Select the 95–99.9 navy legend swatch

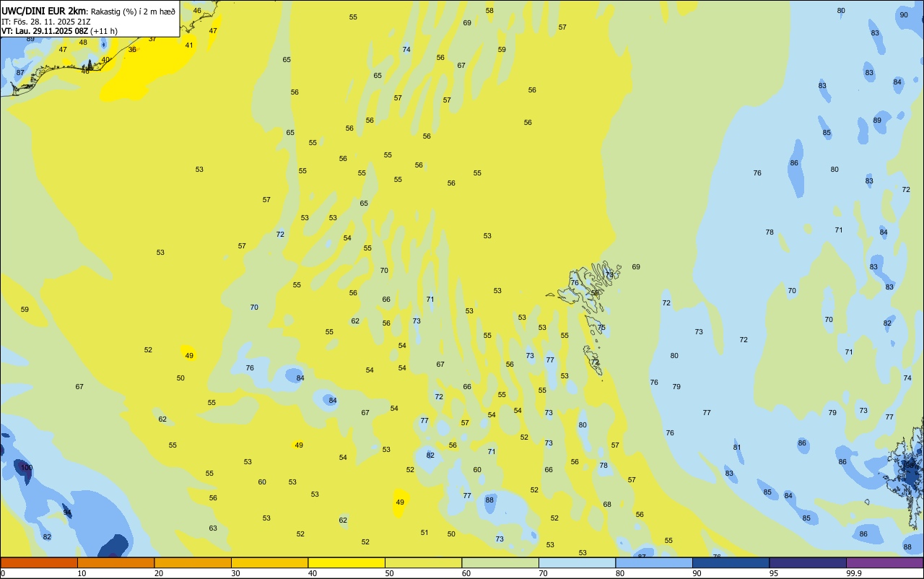click(808, 562)
